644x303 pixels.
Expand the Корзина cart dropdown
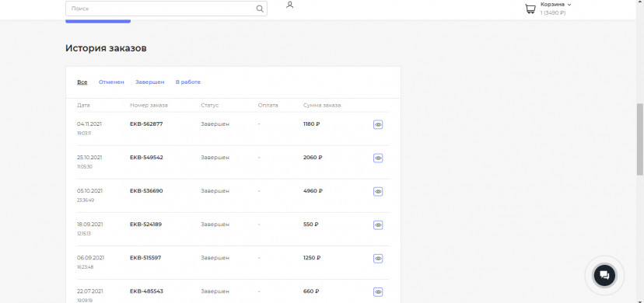555,5
